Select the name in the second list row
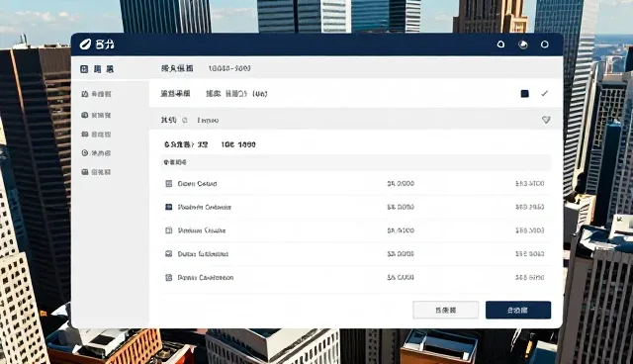This screenshot has width=633, height=364. (205, 207)
